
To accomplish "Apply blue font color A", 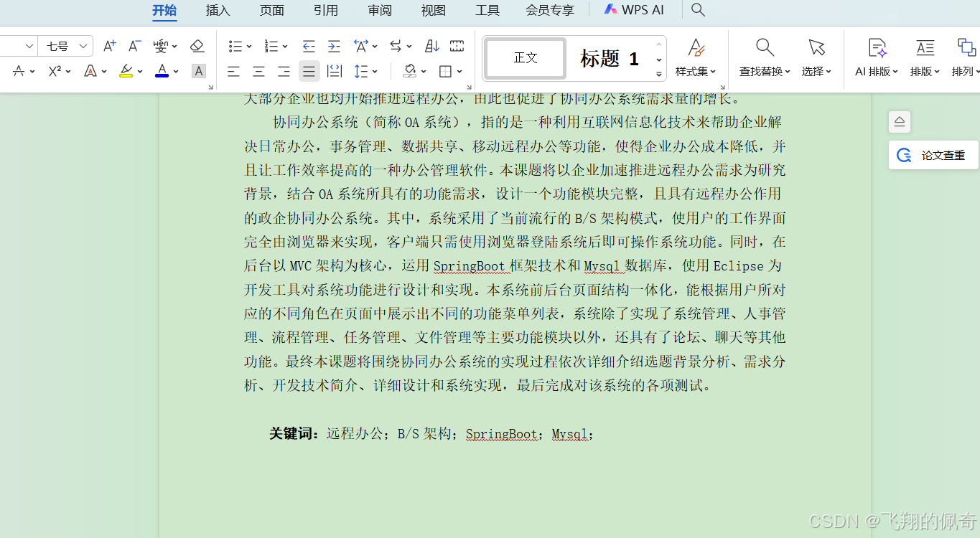I will click(162, 71).
